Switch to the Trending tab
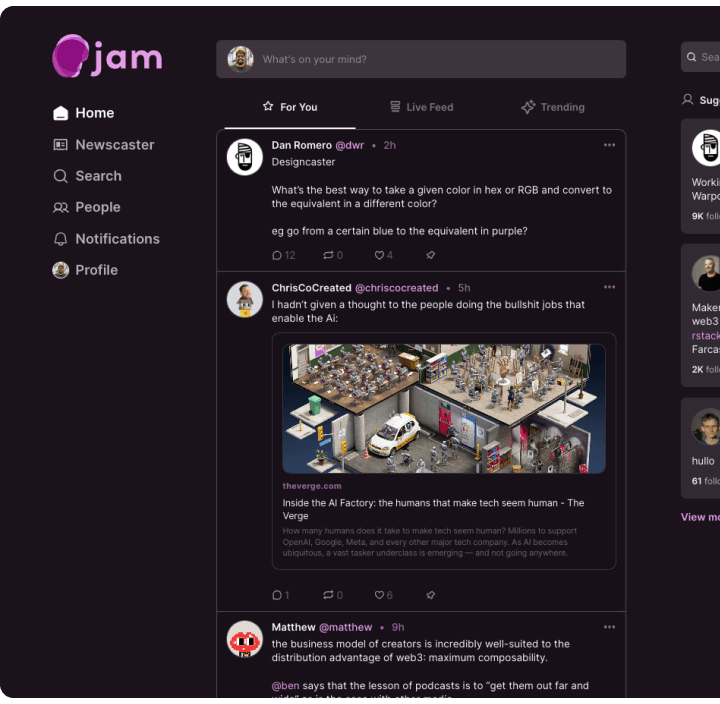720x704 pixels. pyautogui.click(x=553, y=107)
